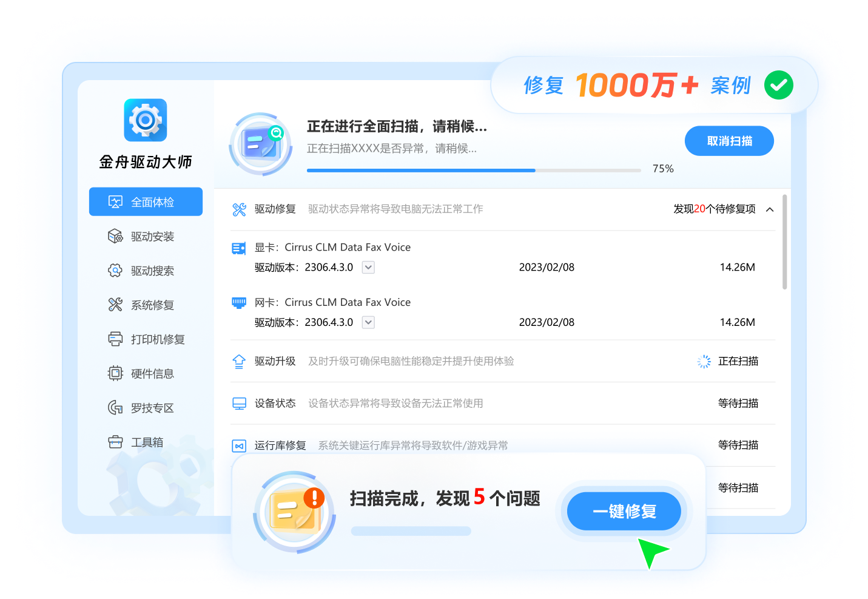The height and width of the screenshot is (599, 868).
Task: Click the 设备状态 monitor icon
Action: point(239,404)
